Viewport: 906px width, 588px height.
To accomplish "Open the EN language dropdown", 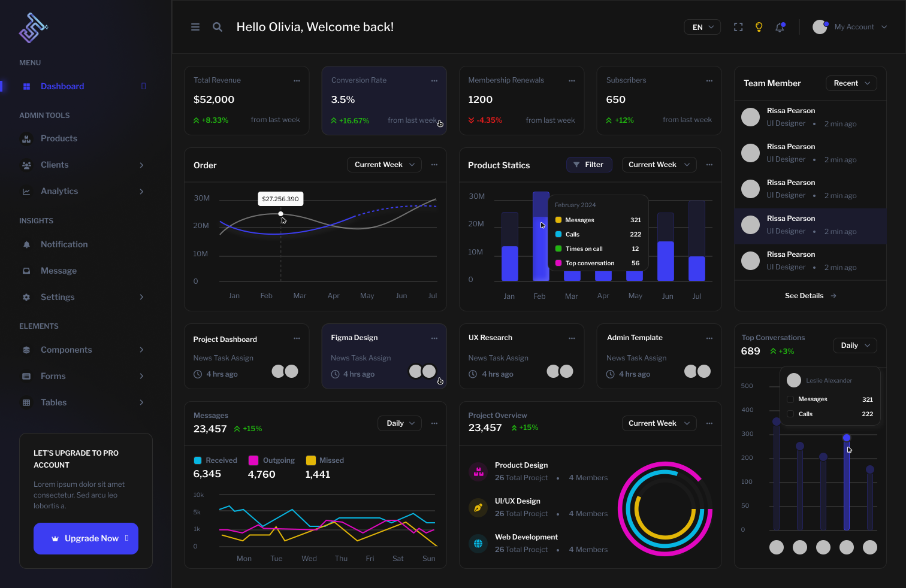I will (702, 27).
